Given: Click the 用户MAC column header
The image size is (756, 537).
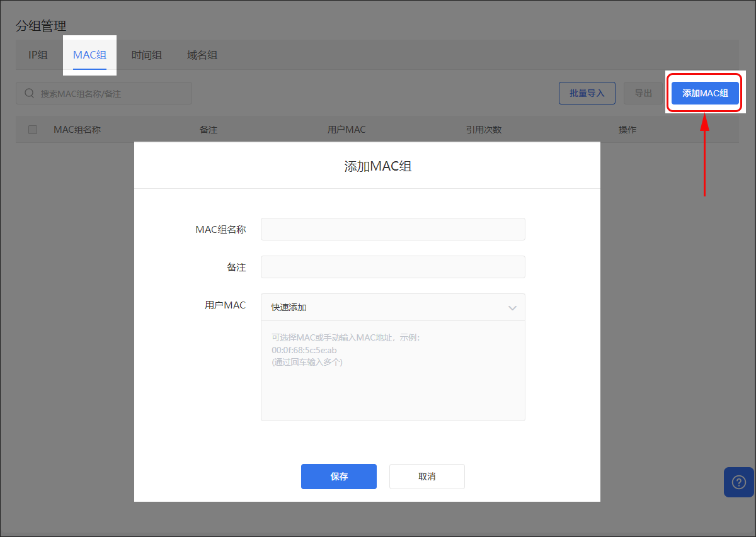Looking at the screenshot, I should pyautogui.click(x=346, y=130).
